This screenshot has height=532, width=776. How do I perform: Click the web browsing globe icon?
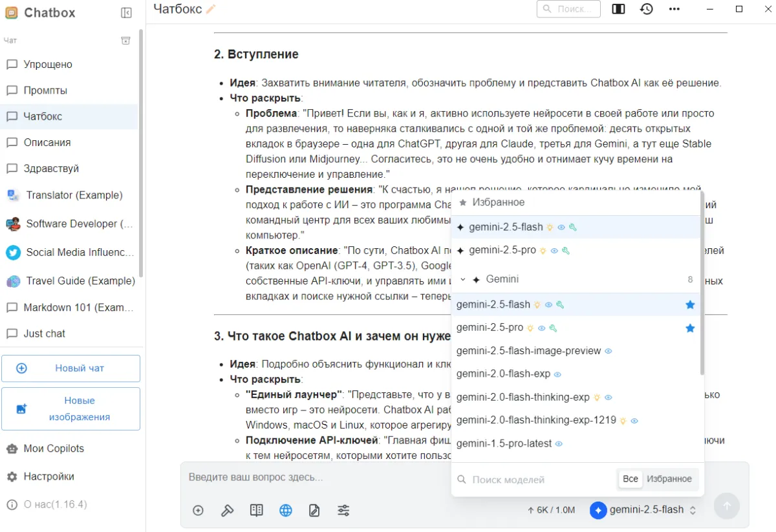(286, 510)
